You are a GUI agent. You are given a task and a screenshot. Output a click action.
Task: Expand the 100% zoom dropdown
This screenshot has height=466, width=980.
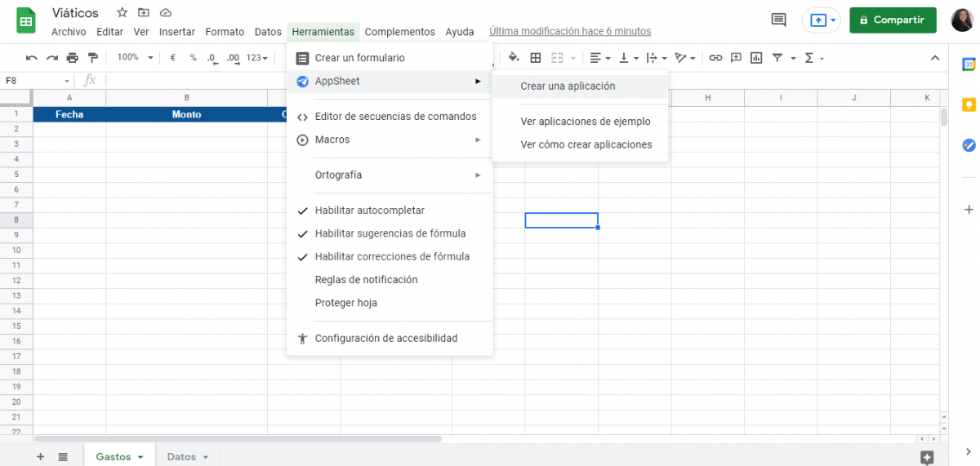(135, 58)
